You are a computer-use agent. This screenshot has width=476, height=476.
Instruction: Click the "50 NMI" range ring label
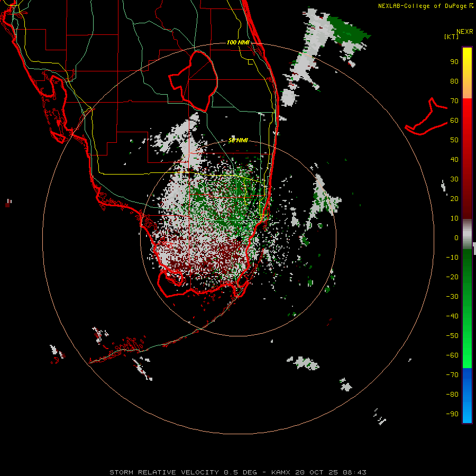tap(238, 140)
